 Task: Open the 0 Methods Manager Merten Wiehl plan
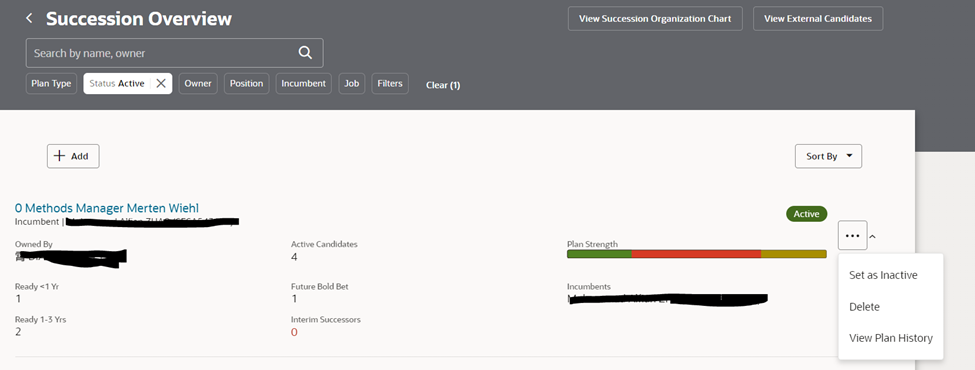point(107,208)
